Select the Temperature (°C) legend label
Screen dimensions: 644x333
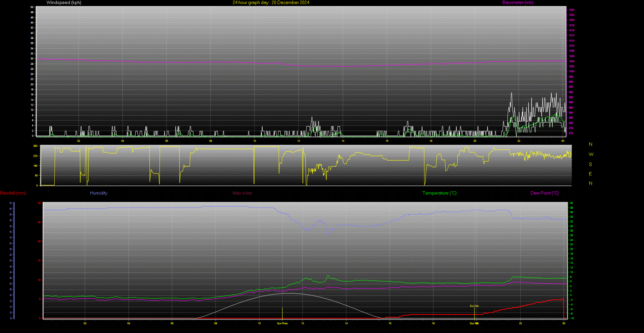[440, 193]
